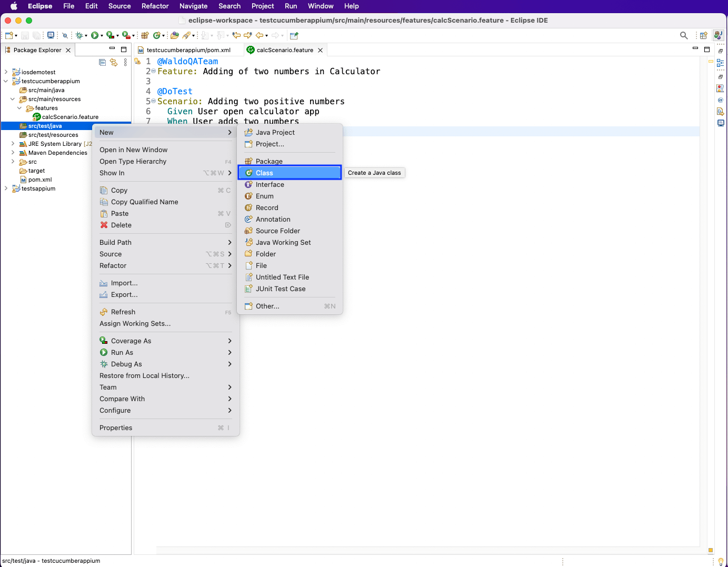Expand the iosdemotest project node

tap(6, 72)
